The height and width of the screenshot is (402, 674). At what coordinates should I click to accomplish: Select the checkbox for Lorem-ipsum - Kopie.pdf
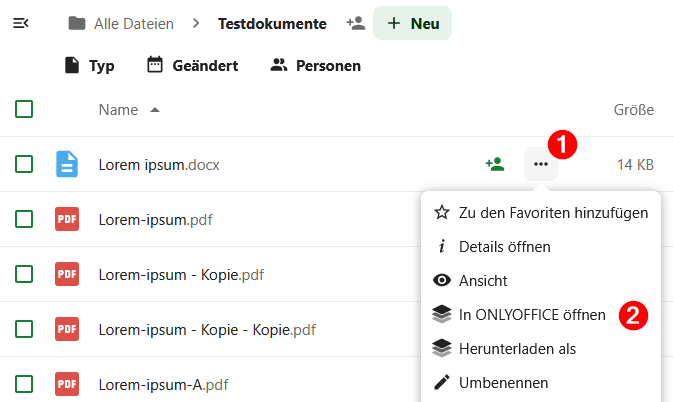(25, 274)
